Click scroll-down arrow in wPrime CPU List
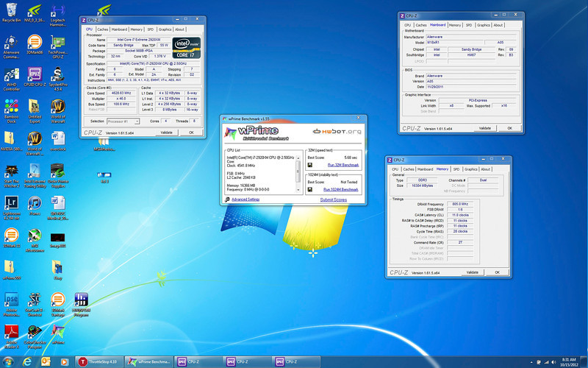Viewport: 588px width, 368px height. (298, 191)
